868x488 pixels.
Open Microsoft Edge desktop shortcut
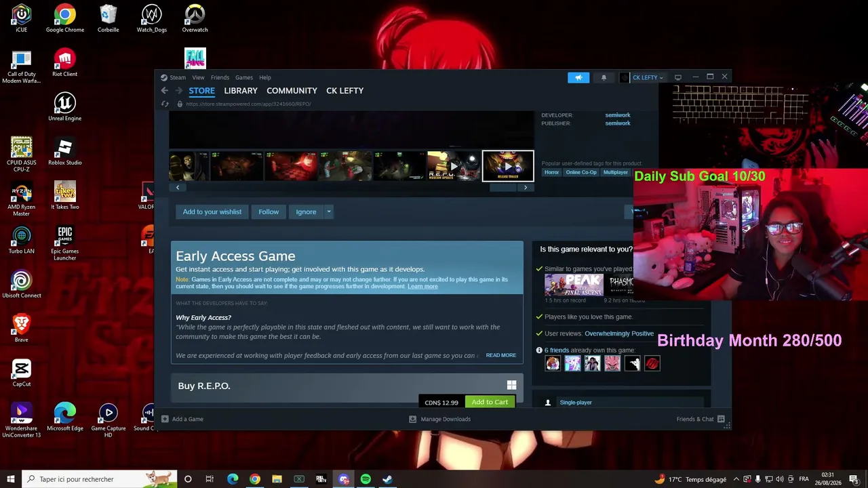(65, 417)
